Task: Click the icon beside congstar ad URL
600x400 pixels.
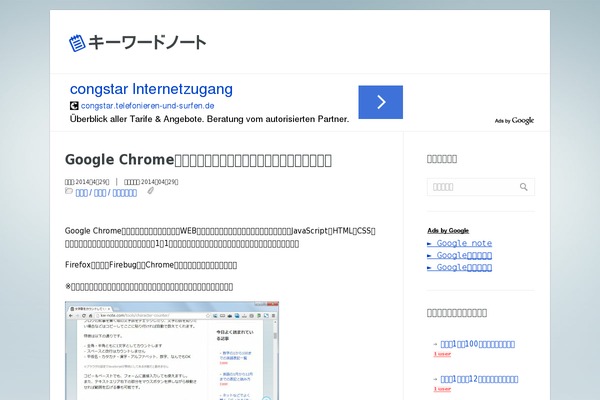Action: click(x=74, y=106)
